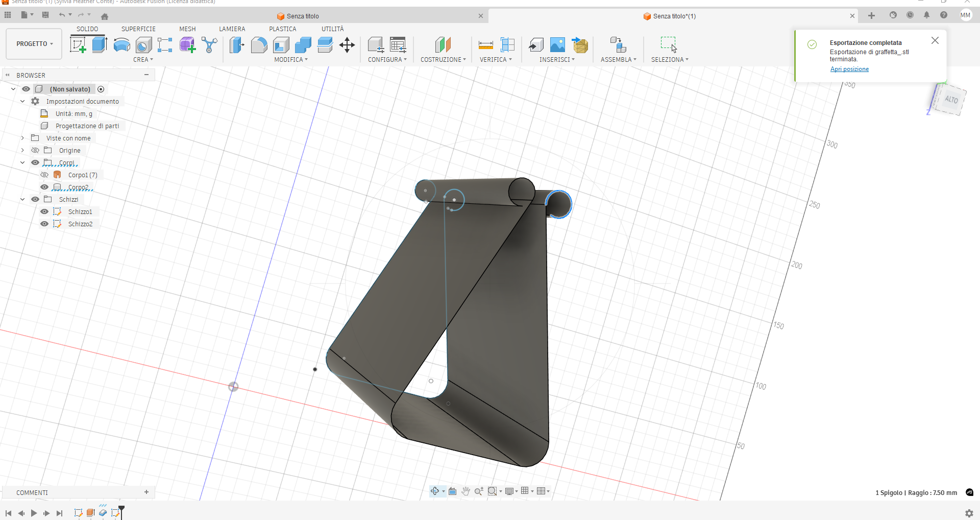Open the COSTRUZIONE menu
This screenshot has height=520, width=980.
coord(443,60)
